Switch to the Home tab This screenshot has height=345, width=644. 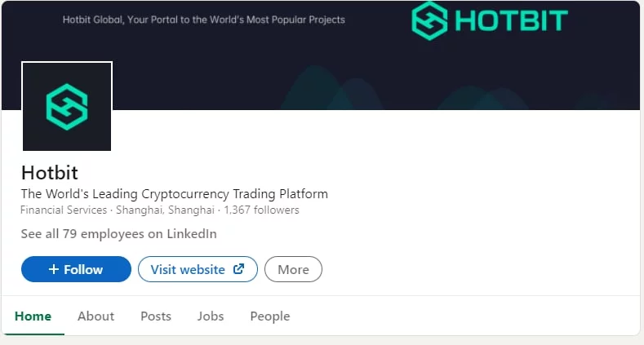(33, 316)
